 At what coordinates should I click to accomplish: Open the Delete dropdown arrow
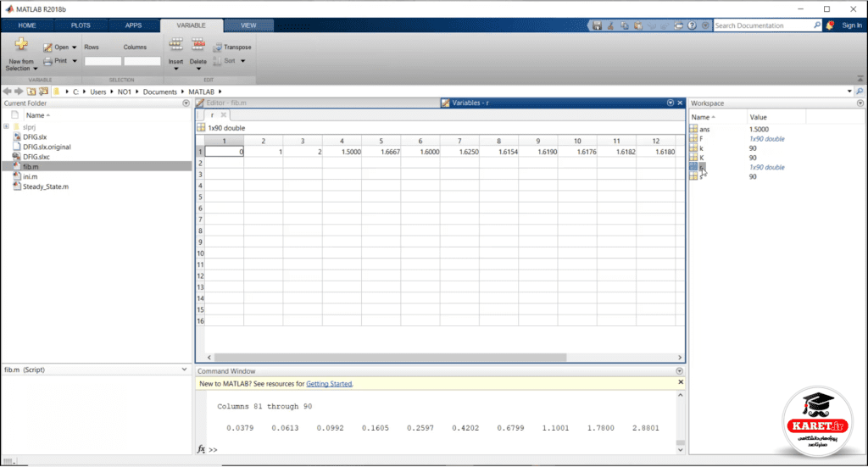click(198, 69)
